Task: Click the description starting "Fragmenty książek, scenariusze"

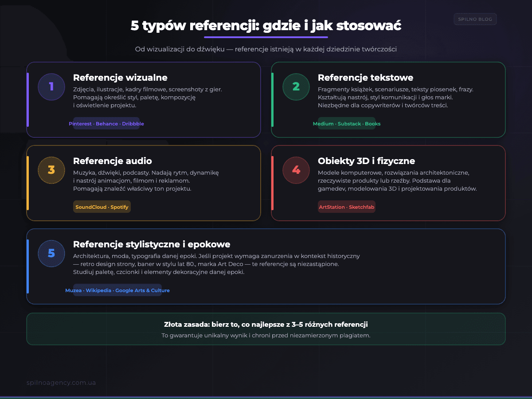Action: point(395,98)
